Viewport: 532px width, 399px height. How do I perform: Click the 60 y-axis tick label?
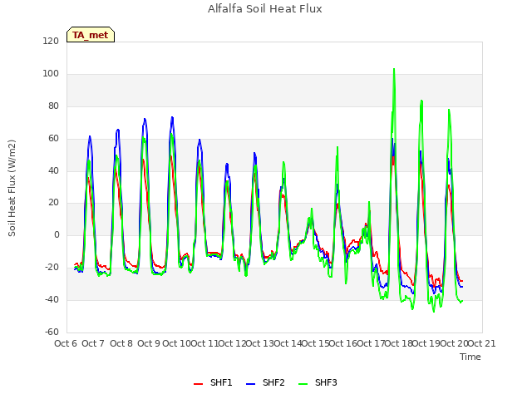click(x=53, y=139)
